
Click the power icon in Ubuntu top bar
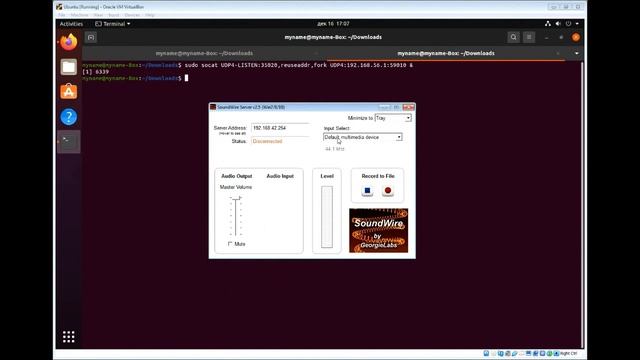click(x=568, y=24)
